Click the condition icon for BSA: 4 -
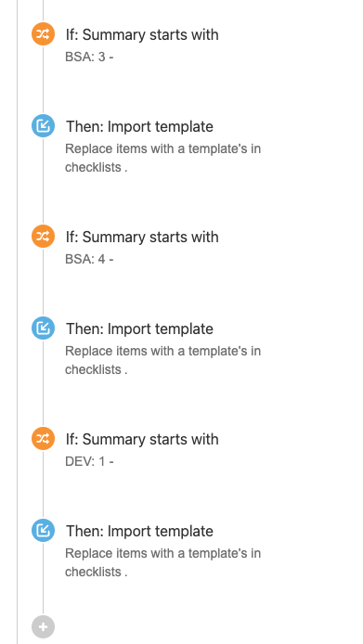This screenshot has width=363, height=644. [x=43, y=237]
